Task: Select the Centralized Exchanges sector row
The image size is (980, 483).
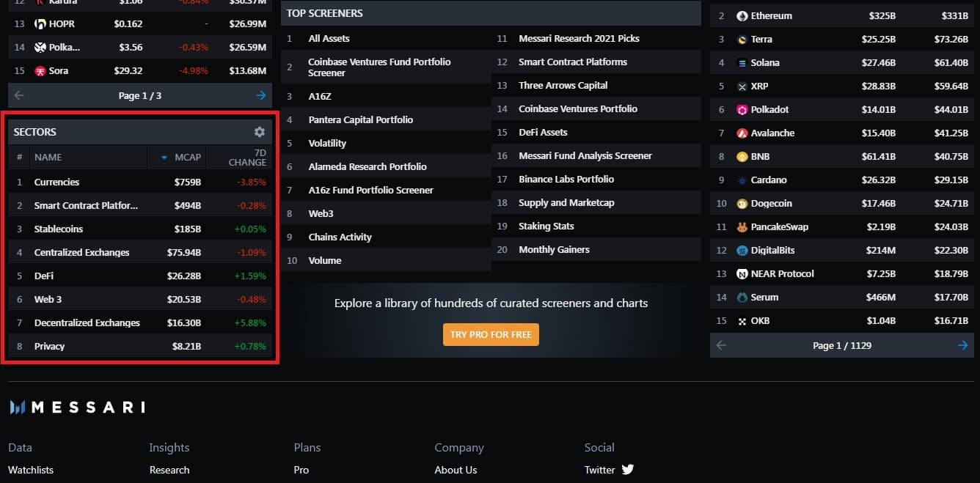Action: pyautogui.click(x=140, y=253)
